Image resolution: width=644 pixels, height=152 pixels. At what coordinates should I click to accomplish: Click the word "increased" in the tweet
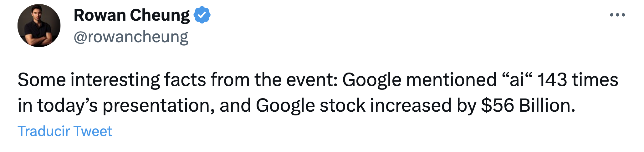411,105
